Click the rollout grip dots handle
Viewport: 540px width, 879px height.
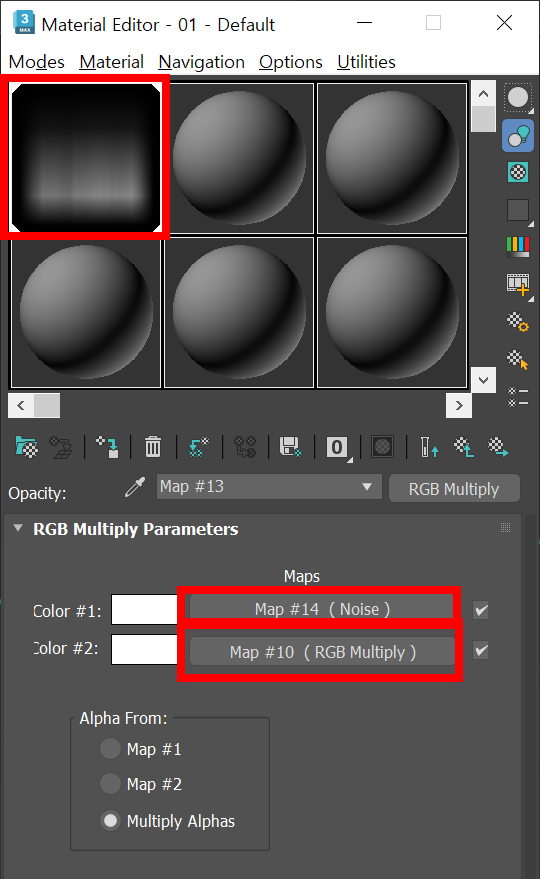point(505,528)
